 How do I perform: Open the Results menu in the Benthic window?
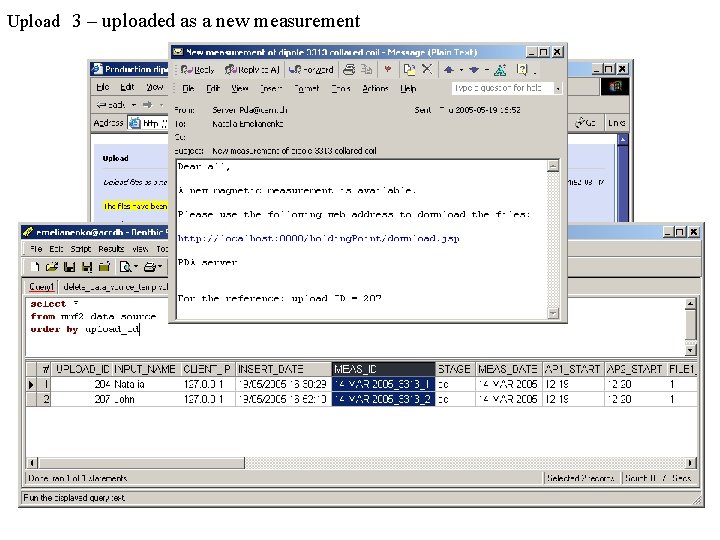111,249
